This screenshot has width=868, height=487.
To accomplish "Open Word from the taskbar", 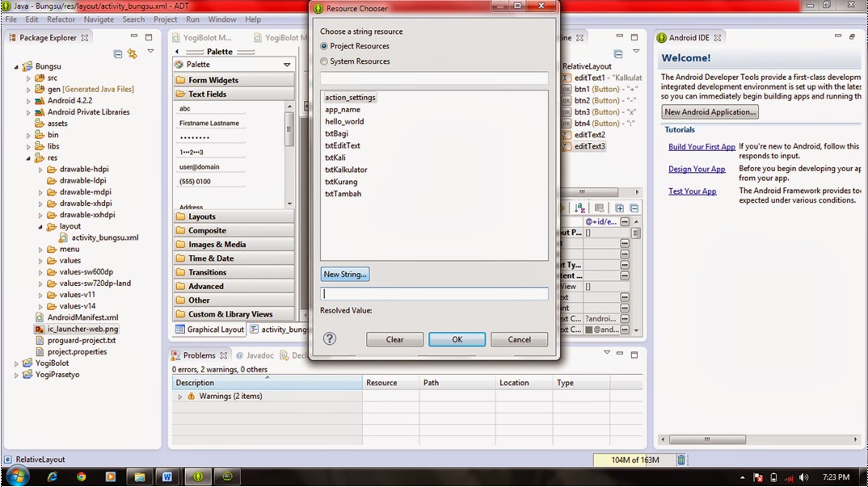I will 167,477.
